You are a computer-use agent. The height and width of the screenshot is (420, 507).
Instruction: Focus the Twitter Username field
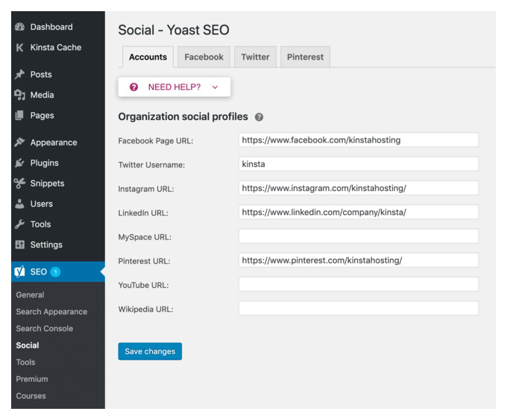(359, 164)
